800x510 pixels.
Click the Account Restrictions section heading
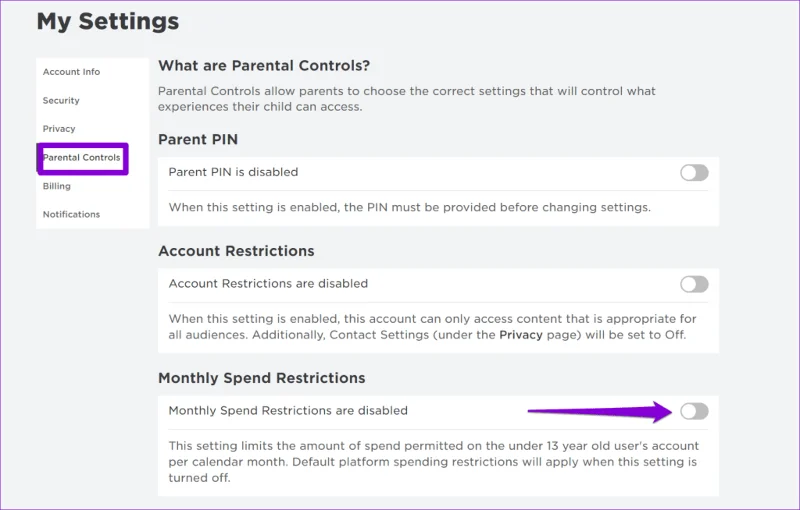236,251
